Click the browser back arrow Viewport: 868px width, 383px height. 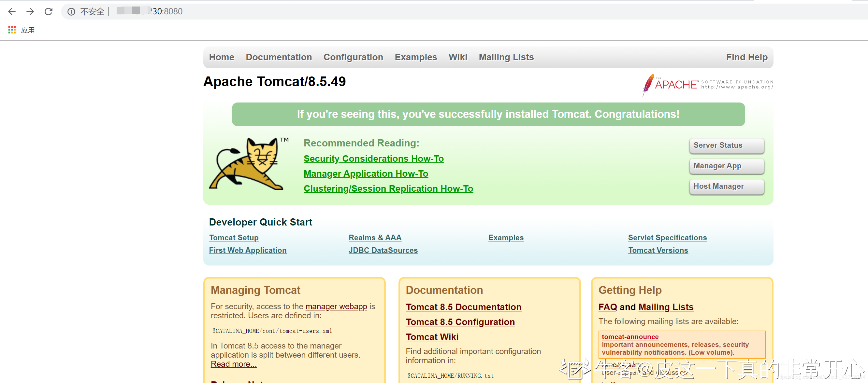pyautogui.click(x=12, y=11)
